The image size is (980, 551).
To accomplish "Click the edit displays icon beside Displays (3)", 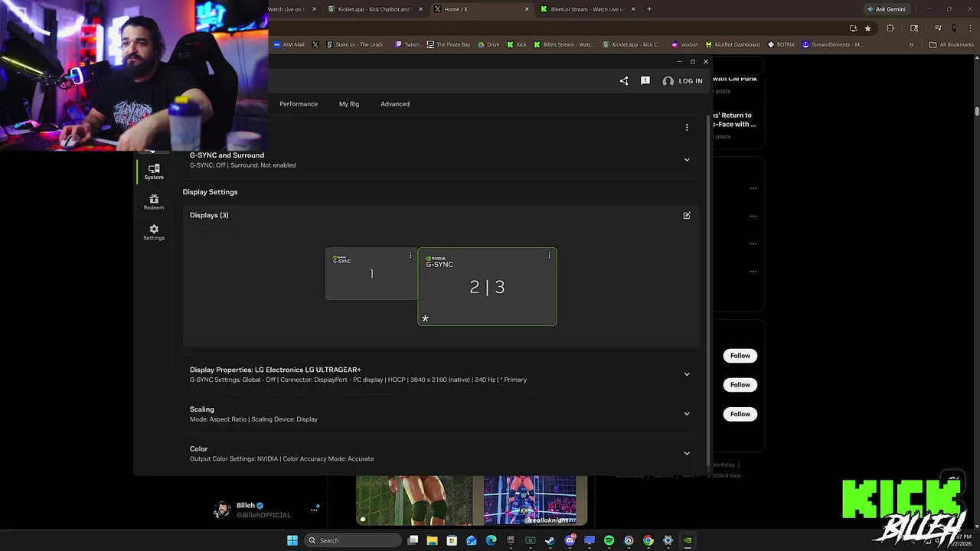I will coord(687,215).
